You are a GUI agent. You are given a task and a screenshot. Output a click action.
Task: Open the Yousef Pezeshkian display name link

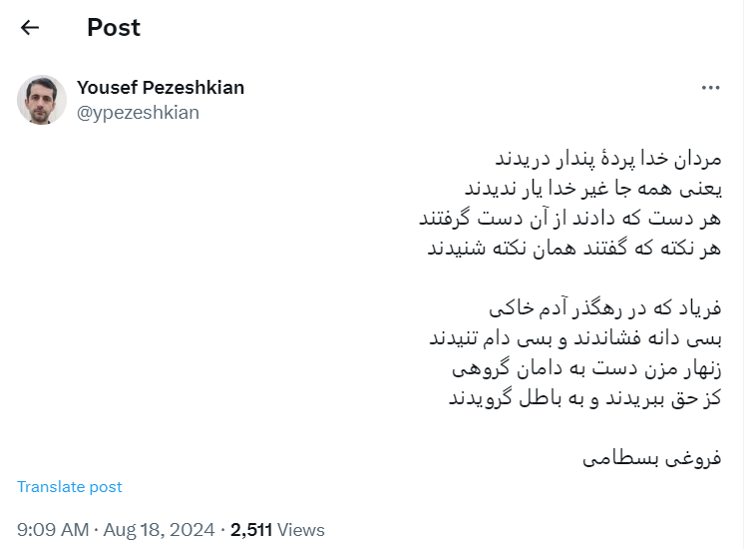161,88
